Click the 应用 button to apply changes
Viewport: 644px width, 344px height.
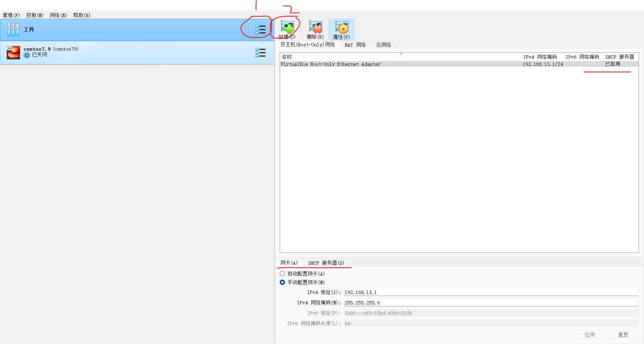pyautogui.click(x=589, y=334)
